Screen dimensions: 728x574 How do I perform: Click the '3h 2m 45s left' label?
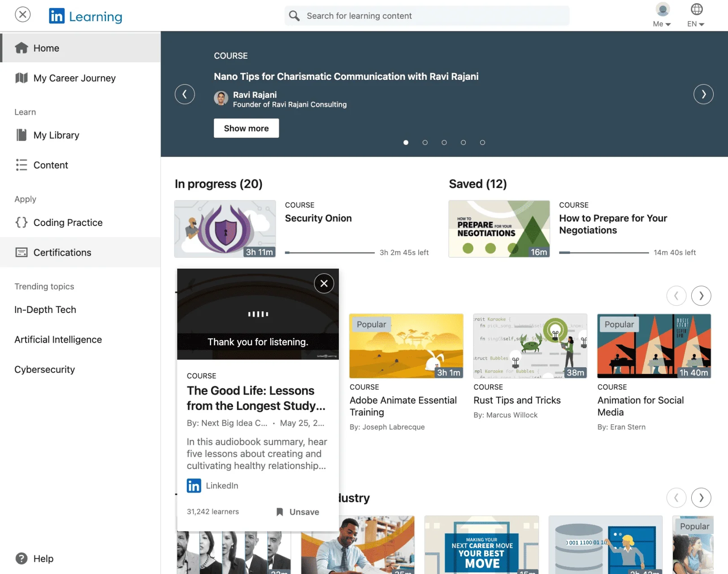point(404,252)
